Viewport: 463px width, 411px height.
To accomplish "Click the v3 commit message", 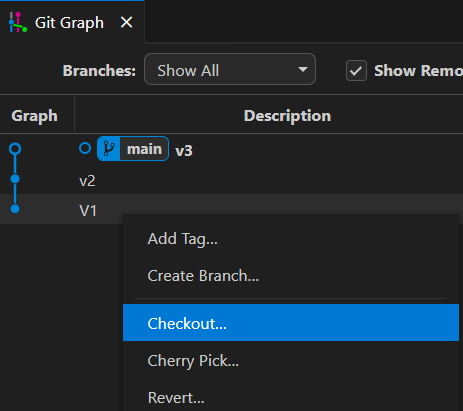I will pyautogui.click(x=184, y=151).
